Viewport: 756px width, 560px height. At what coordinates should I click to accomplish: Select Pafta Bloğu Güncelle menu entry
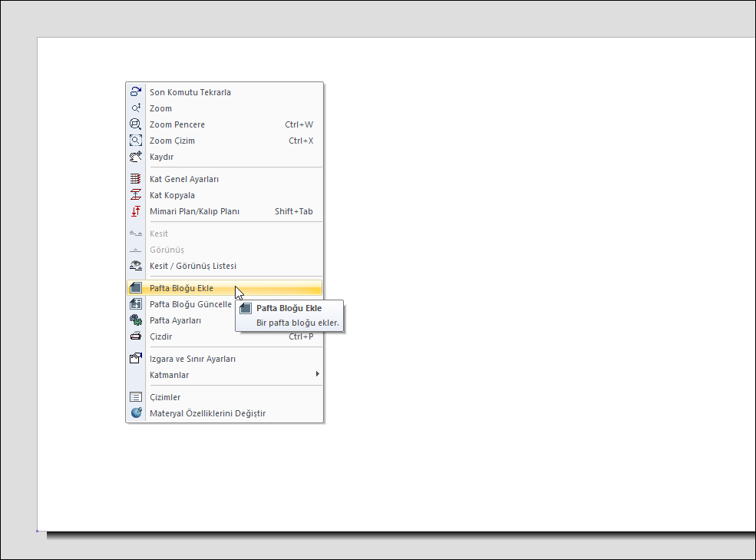(x=190, y=304)
